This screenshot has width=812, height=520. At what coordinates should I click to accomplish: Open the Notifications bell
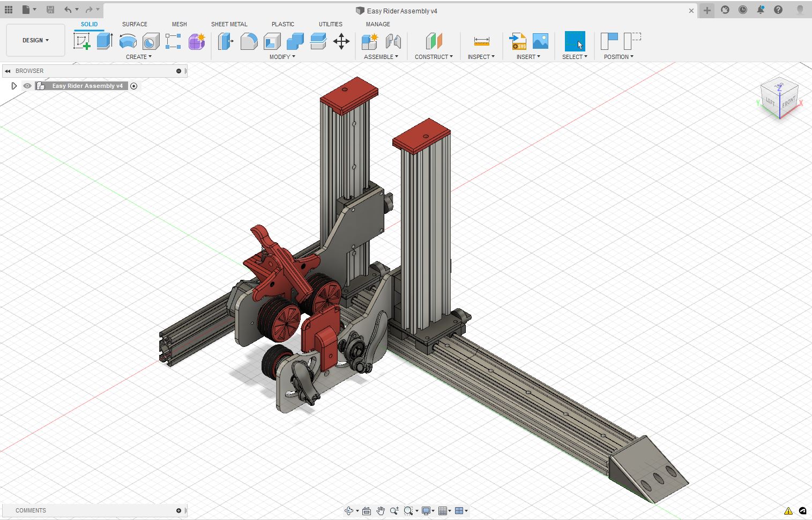[x=761, y=10]
